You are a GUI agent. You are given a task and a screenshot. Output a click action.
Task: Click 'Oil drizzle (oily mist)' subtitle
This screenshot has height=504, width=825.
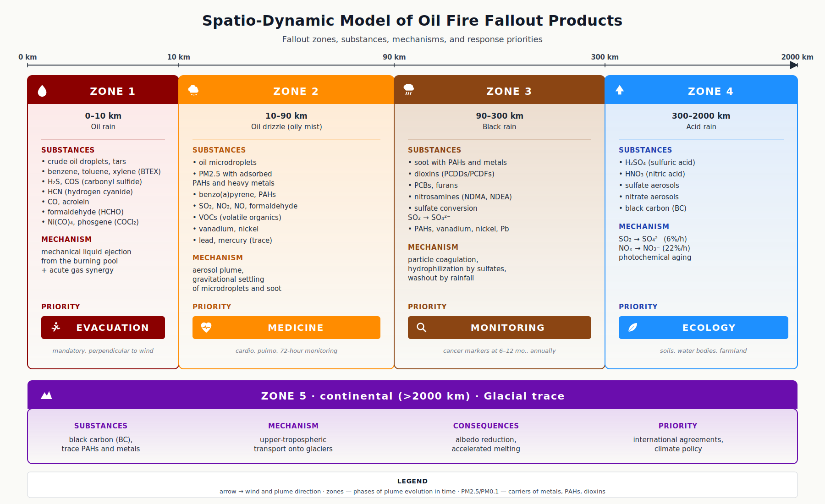286,126
